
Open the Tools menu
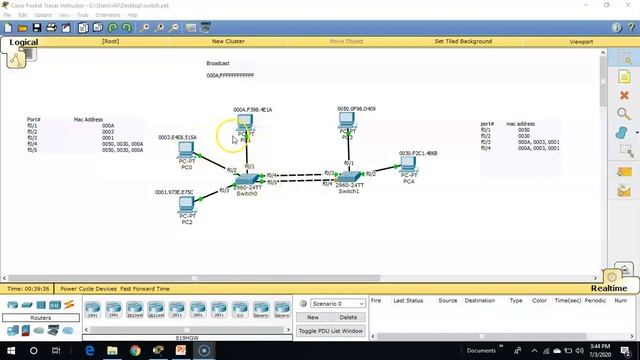[x=82, y=15]
